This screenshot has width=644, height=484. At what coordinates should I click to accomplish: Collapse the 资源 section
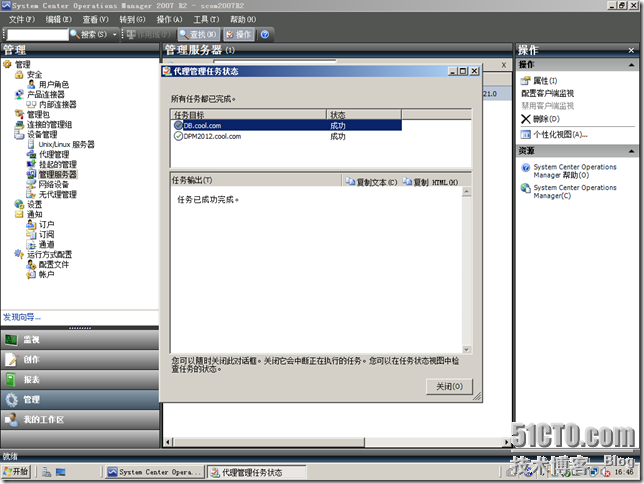point(631,151)
